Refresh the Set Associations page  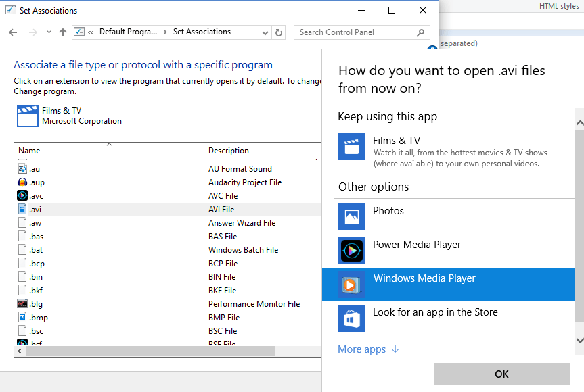click(x=279, y=32)
